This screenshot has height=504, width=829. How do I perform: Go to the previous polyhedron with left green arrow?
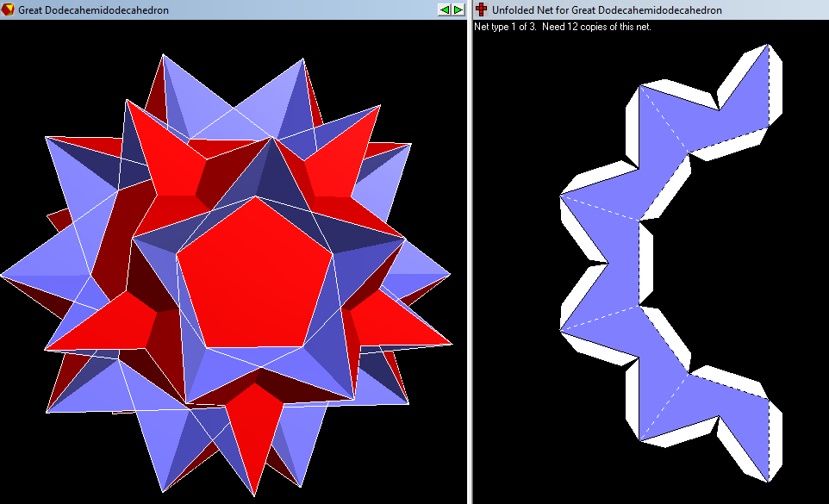pos(445,10)
